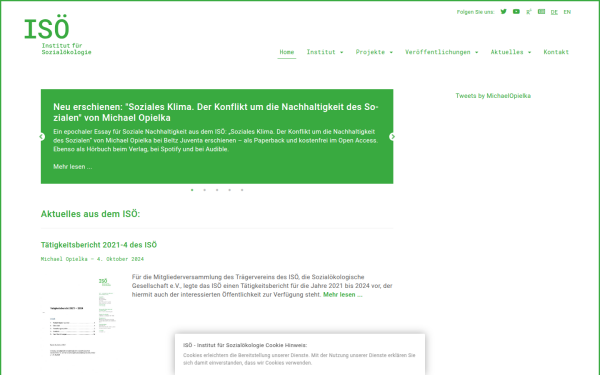This screenshot has width=600, height=375.
Task: Expand the Institut dropdown arrow
Action: [342, 52]
